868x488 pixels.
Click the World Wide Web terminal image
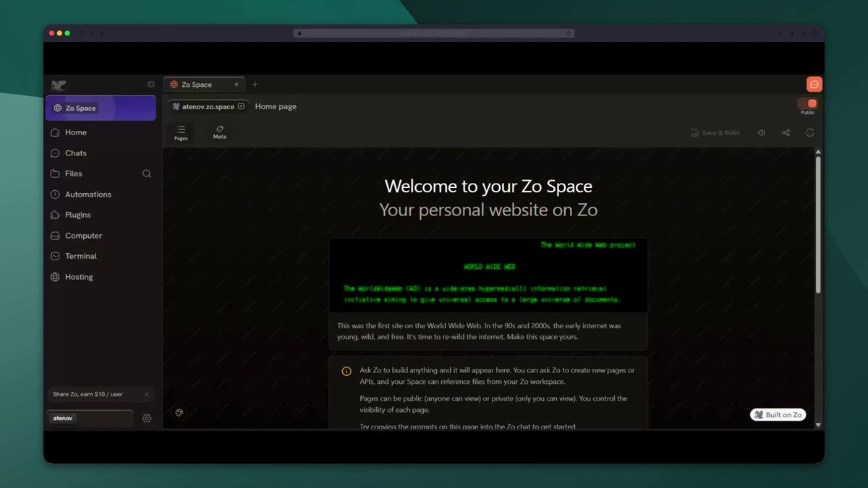pyautogui.click(x=488, y=275)
